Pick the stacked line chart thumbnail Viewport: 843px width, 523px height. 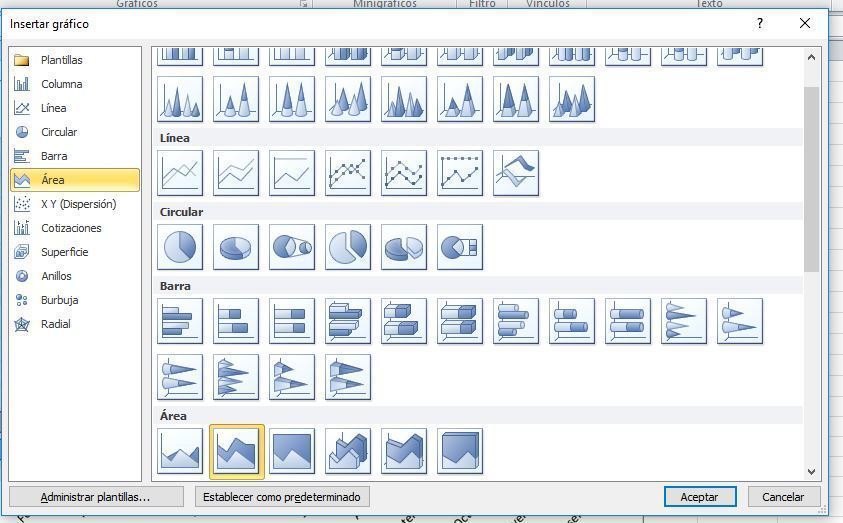[236, 173]
